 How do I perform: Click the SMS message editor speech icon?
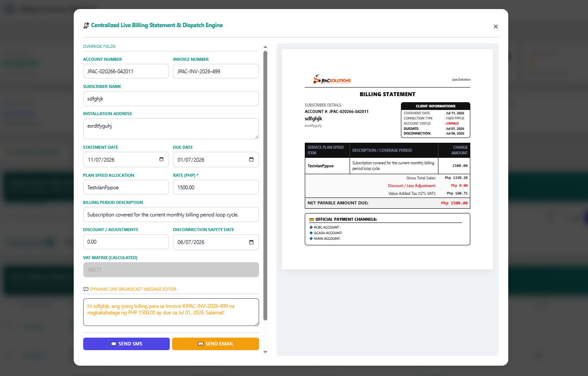point(86,289)
